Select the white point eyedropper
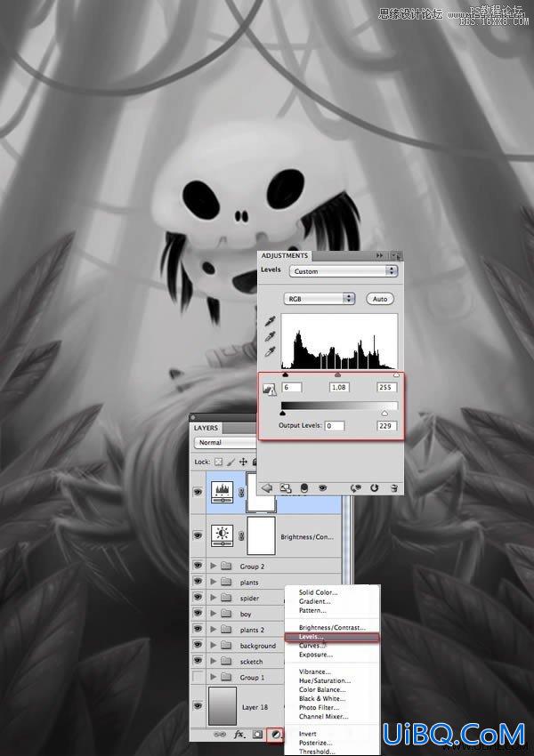This screenshot has height=756, width=534. click(x=271, y=351)
